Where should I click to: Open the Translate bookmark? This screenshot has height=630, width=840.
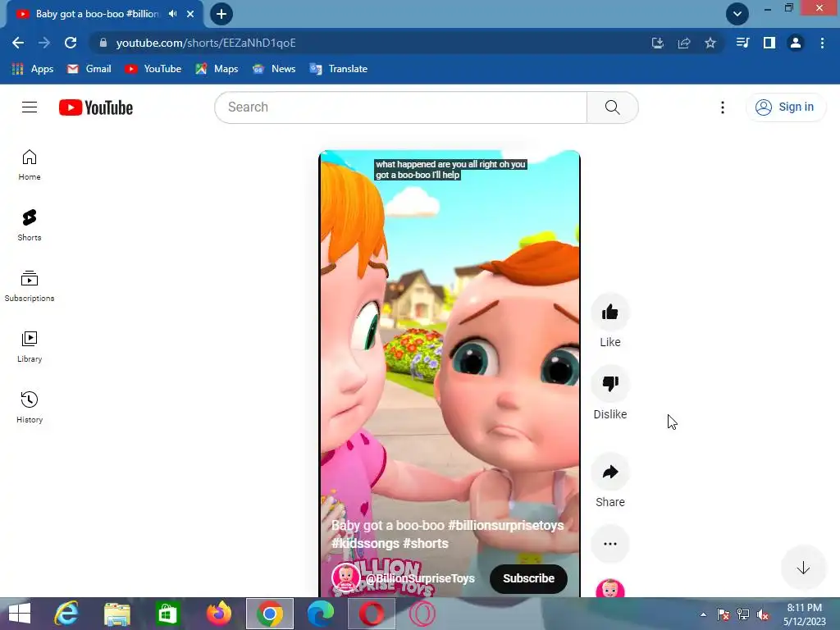pyautogui.click(x=339, y=69)
